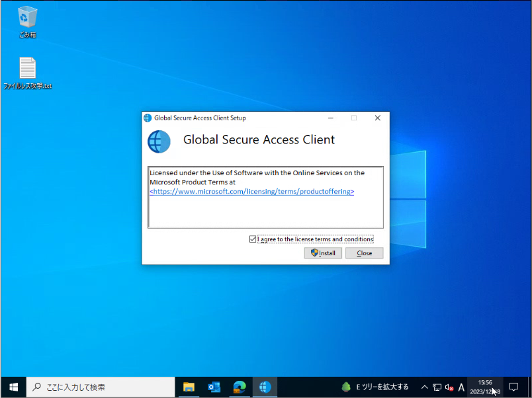Viewport: 532px width, 398px height.
Task: Minimize the Global Secure Access Client Setup window
Action: point(331,118)
